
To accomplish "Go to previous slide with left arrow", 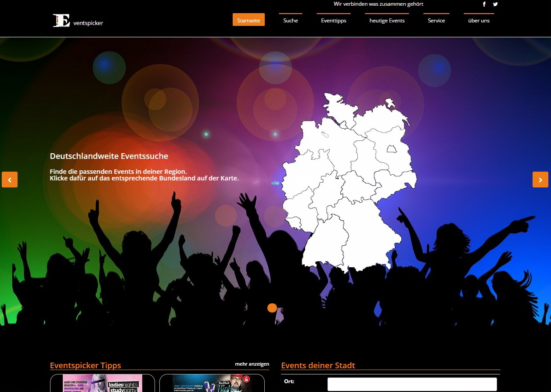I will (10, 180).
